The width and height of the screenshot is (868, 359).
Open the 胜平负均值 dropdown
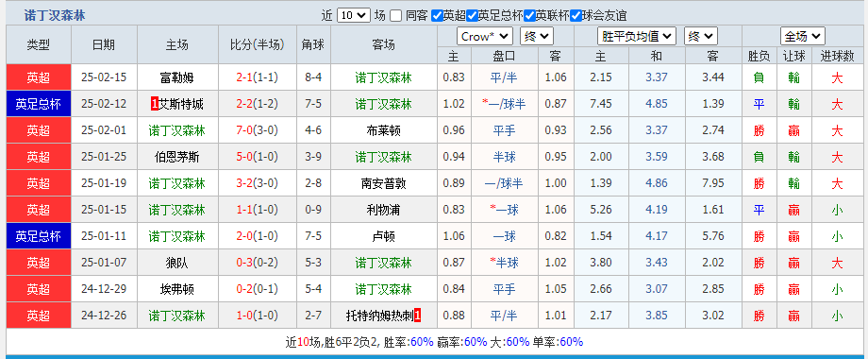coord(637,37)
